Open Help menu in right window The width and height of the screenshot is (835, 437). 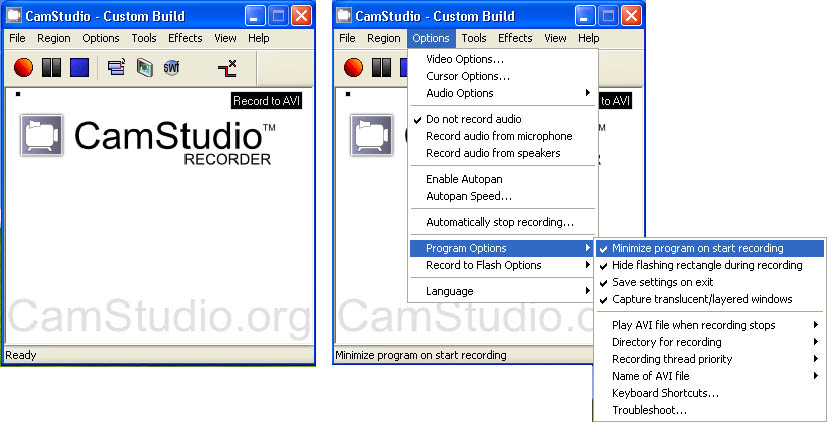tap(588, 38)
